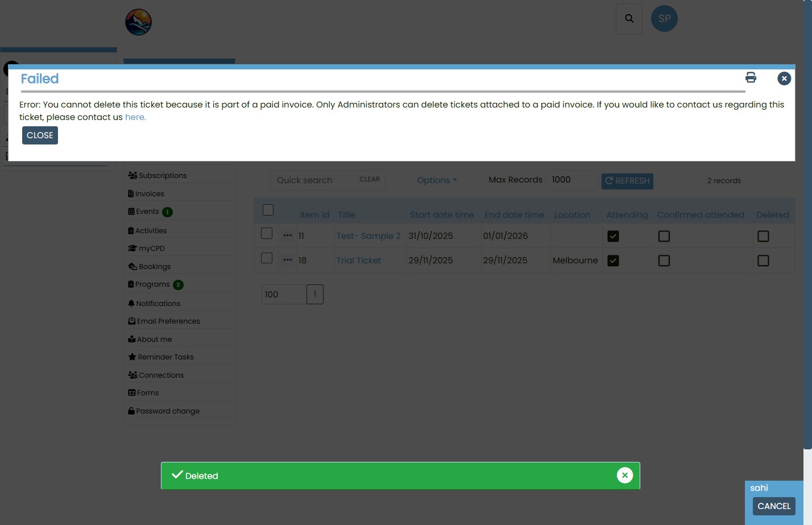Viewport: 812px width, 525px height.
Task: Click the page vertical scrollbar
Action: click(807, 228)
